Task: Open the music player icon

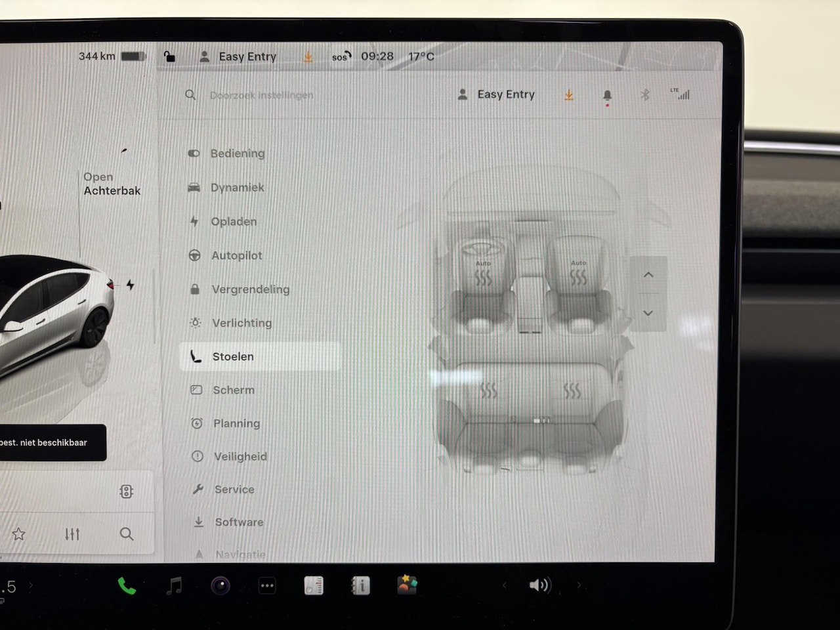Action: click(174, 586)
